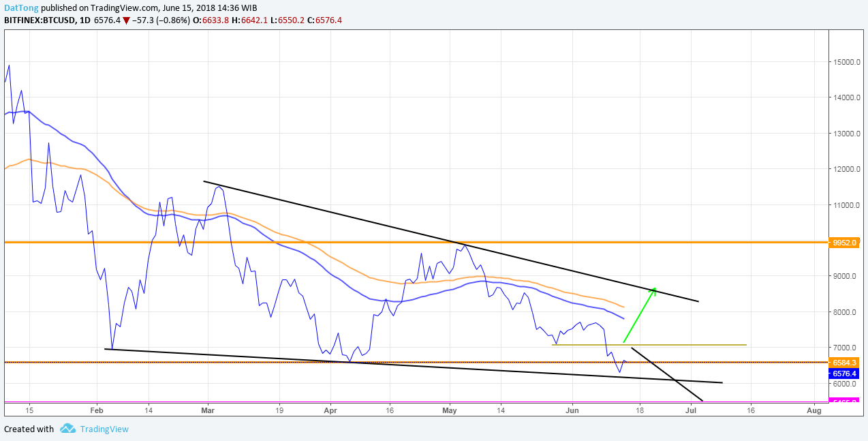Image resolution: width=868 pixels, height=441 pixels.
Task: Click the DatTong author name
Action: coord(21,7)
